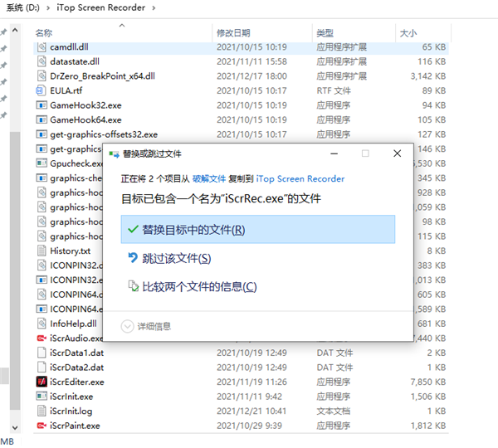Open the iTop Screen Recorder destination link
This screenshot has height=448, width=498.
click(x=300, y=178)
